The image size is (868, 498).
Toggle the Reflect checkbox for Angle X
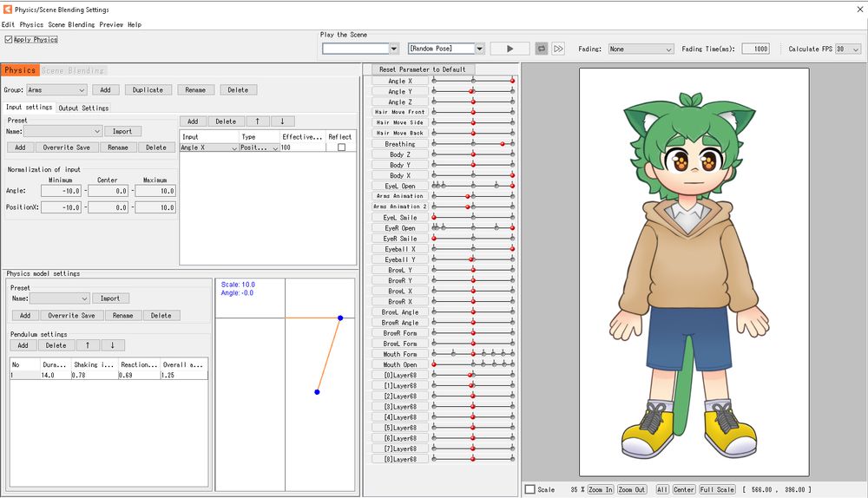point(341,147)
